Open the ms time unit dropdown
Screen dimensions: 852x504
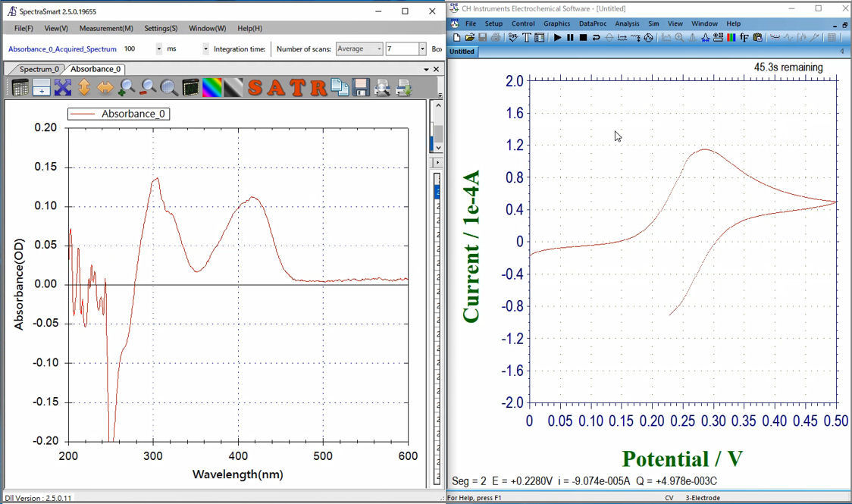pos(205,49)
